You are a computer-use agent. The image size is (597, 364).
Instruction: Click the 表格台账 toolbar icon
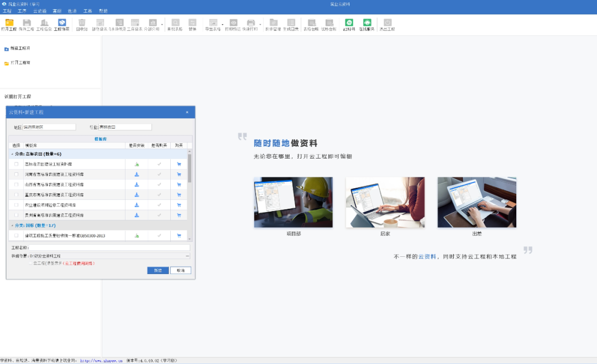pyautogui.click(x=311, y=25)
